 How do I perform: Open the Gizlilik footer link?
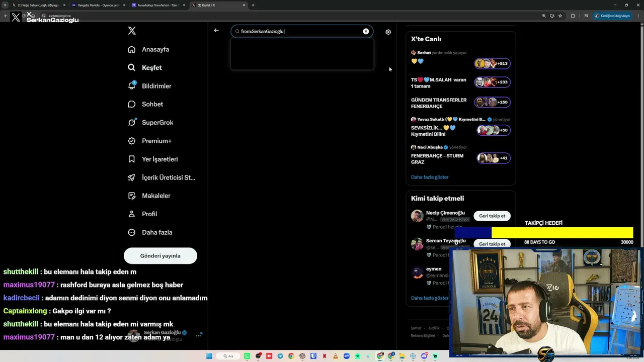(x=434, y=328)
